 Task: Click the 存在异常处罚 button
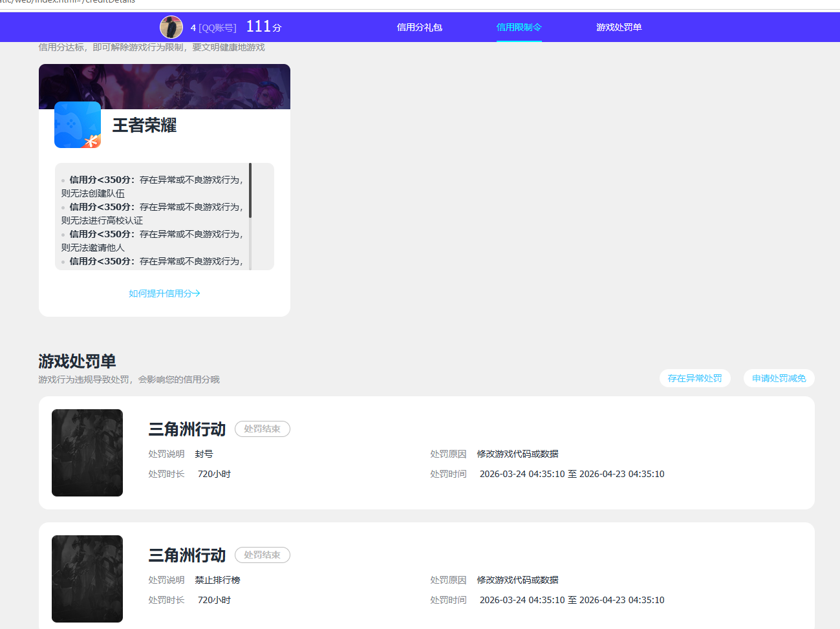tap(695, 378)
